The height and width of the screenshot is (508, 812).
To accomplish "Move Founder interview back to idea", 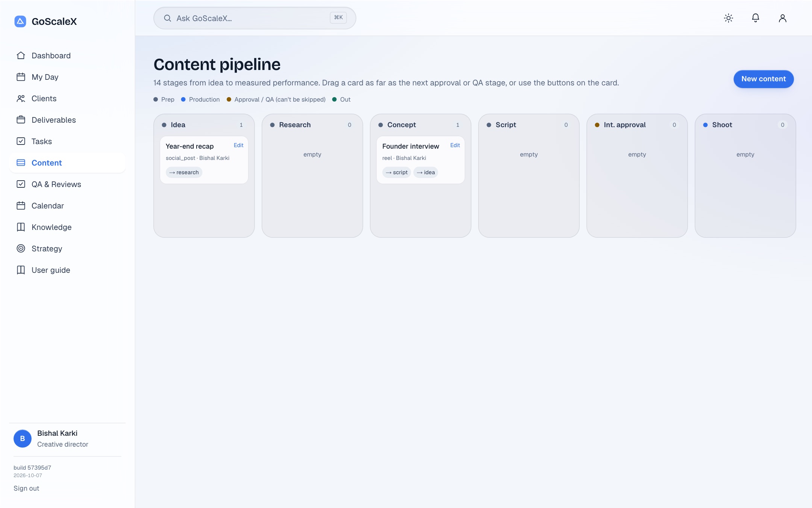I will 426,172.
